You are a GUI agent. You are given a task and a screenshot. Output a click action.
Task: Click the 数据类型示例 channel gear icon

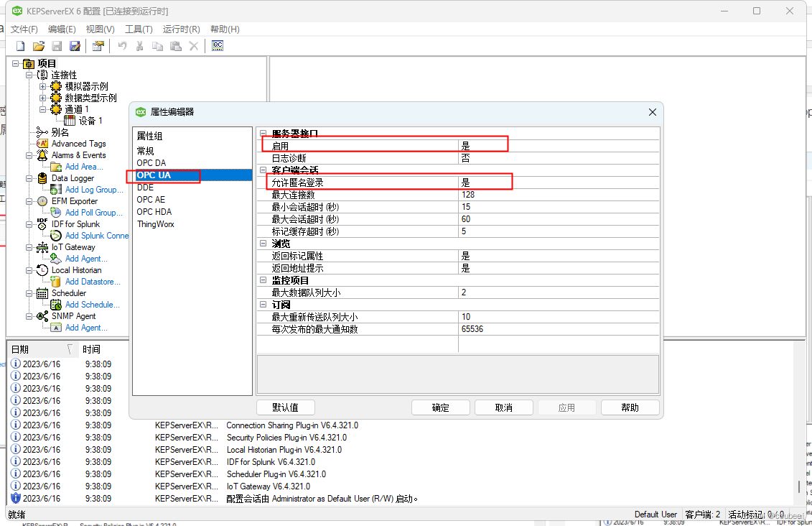(56, 98)
